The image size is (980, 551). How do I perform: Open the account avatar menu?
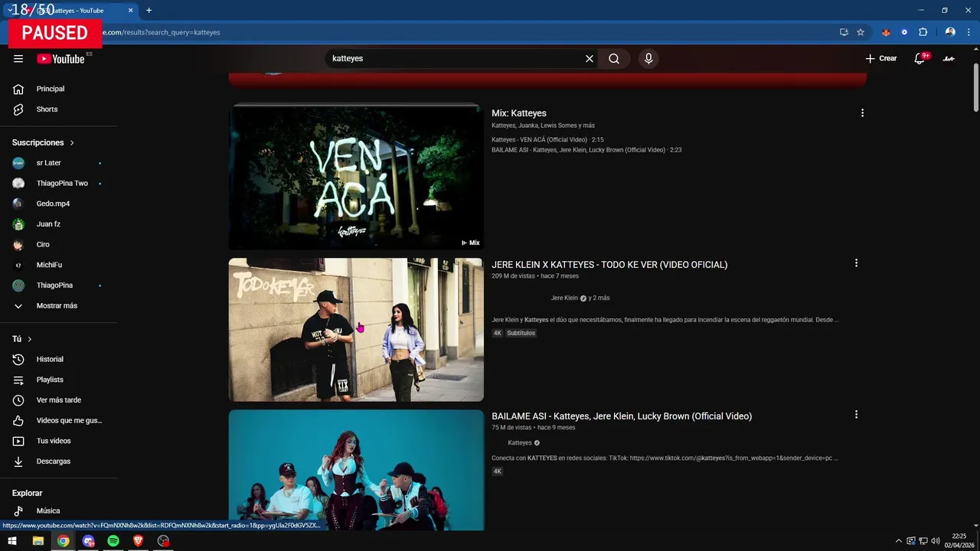pyautogui.click(x=949, y=59)
